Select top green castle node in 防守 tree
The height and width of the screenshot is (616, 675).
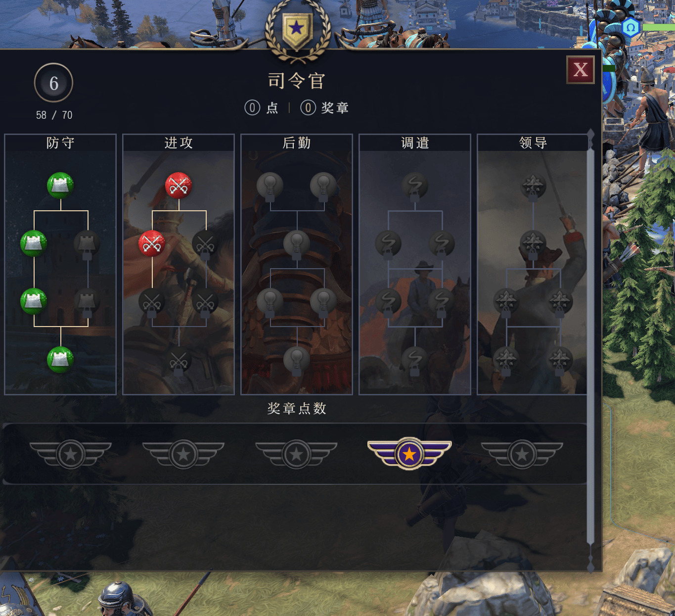[x=60, y=186]
